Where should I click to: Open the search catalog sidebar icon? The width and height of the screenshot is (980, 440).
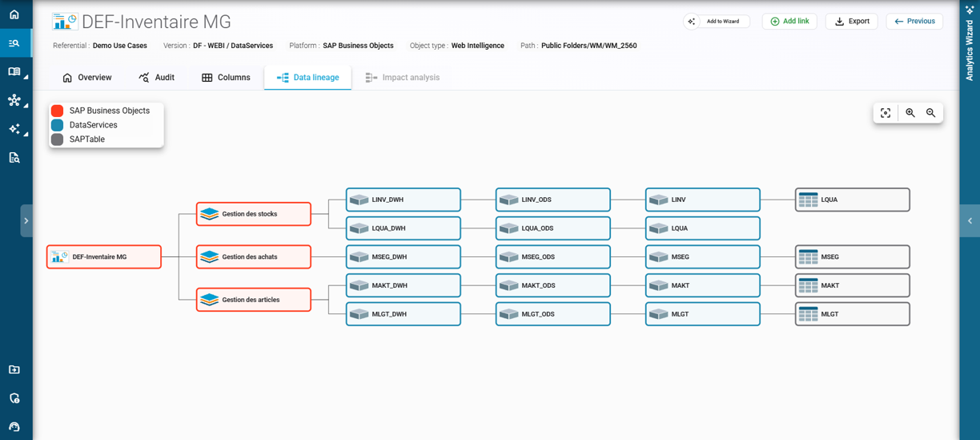[14, 43]
